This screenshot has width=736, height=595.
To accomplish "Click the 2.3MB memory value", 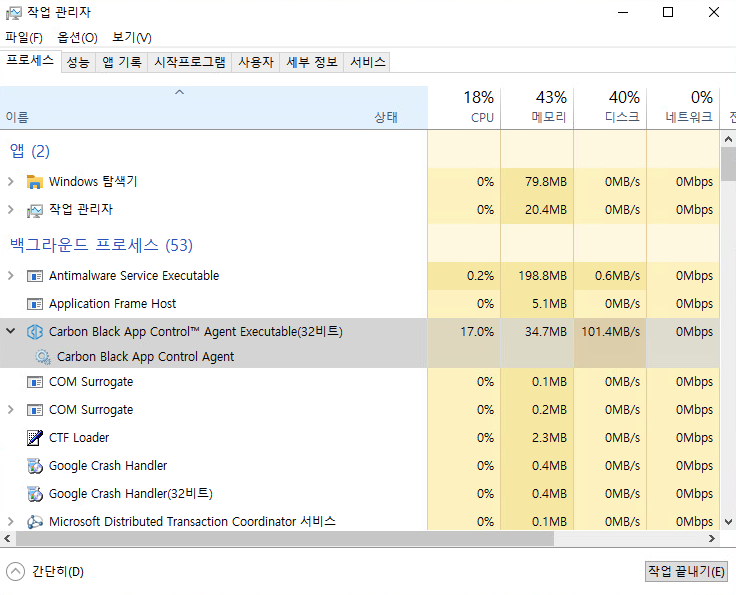I will tap(549, 438).
